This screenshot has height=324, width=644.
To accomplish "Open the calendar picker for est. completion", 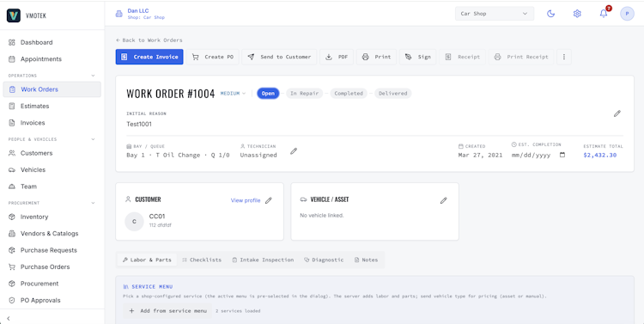I will tap(562, 155).
